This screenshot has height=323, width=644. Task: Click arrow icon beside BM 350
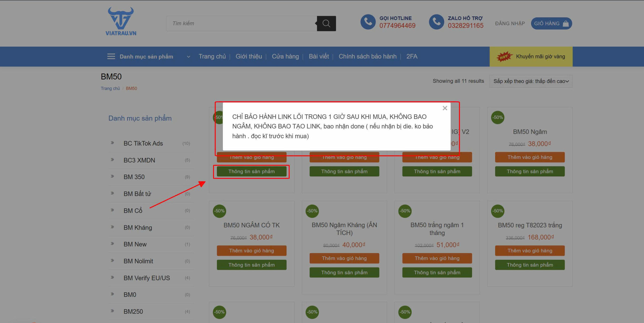(112, 176)
